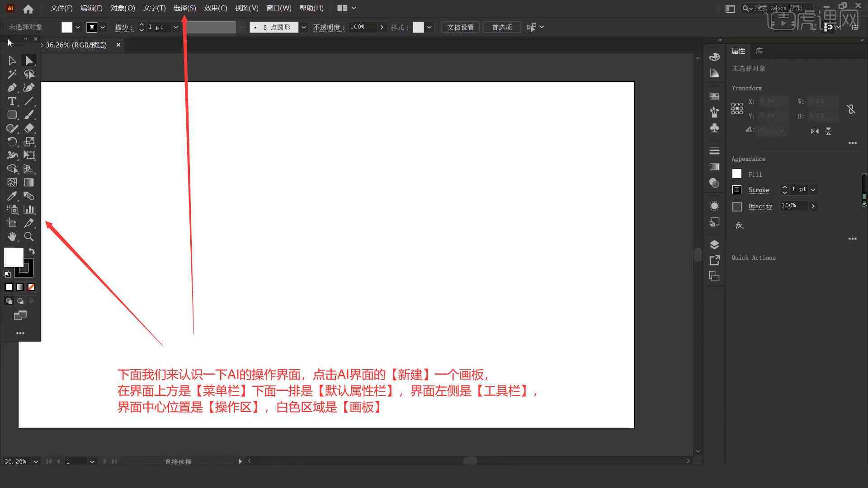Screen dimensions: 868x488
Task: Open the 效果 (Effects) menu
Action: click(x=215, y=8)
